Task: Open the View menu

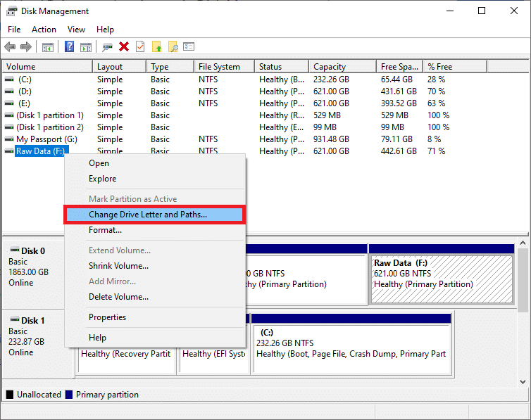Action: [76, 30]
